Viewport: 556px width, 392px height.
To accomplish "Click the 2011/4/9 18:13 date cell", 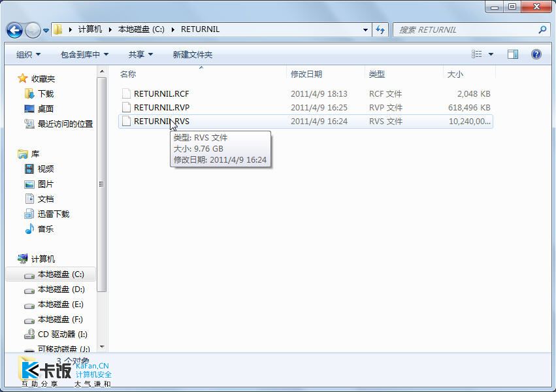I will tap(319, 94).
